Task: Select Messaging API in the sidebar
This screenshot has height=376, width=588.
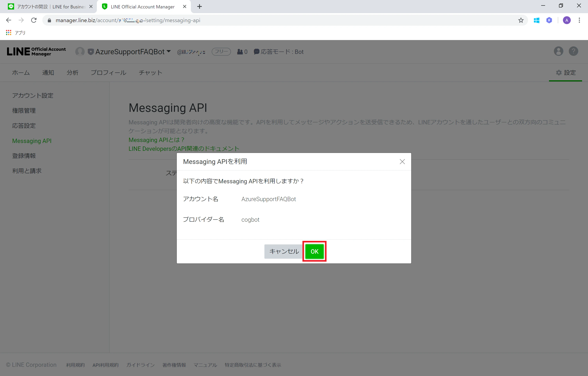Action: click(x=32, y=141)
